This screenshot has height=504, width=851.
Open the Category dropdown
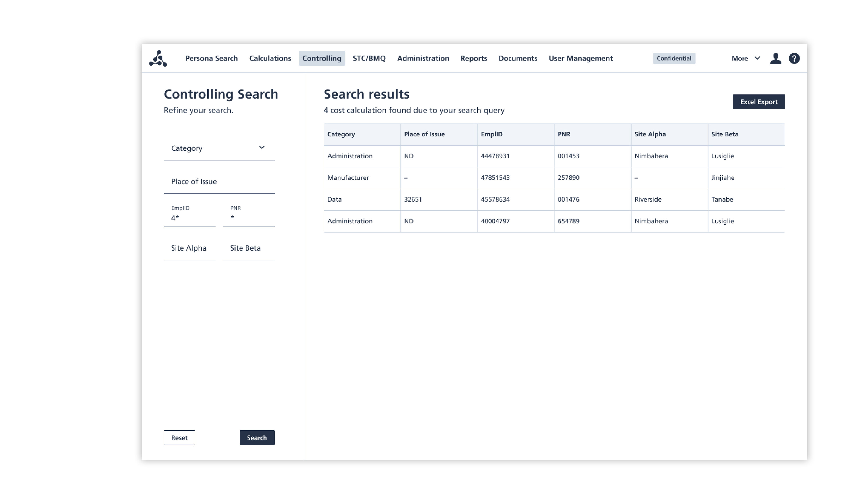coord(219,148)
